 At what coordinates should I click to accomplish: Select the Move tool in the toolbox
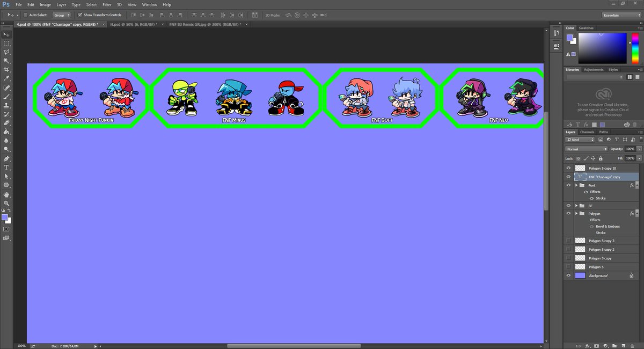pos(6,34)
